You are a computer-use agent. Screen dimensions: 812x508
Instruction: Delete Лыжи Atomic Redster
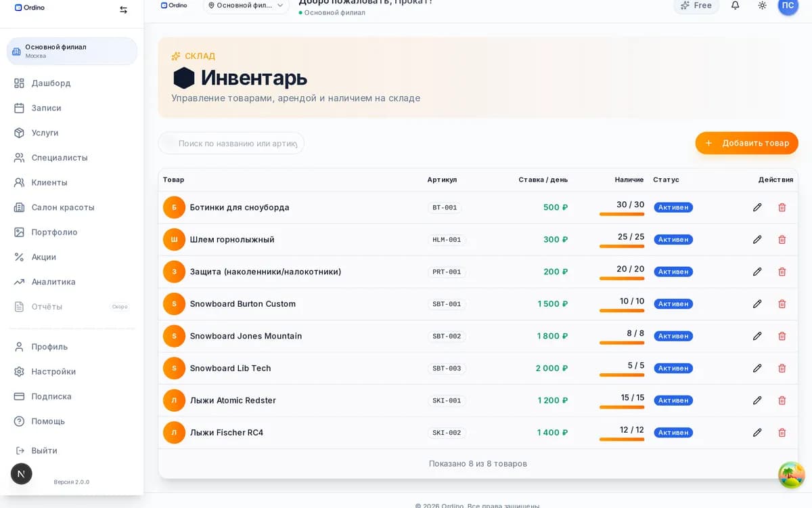782,400
